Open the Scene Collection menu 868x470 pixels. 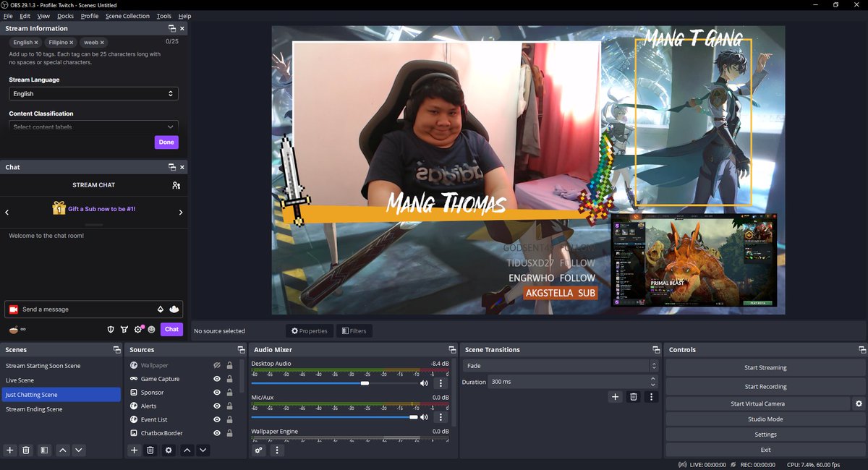127,16
